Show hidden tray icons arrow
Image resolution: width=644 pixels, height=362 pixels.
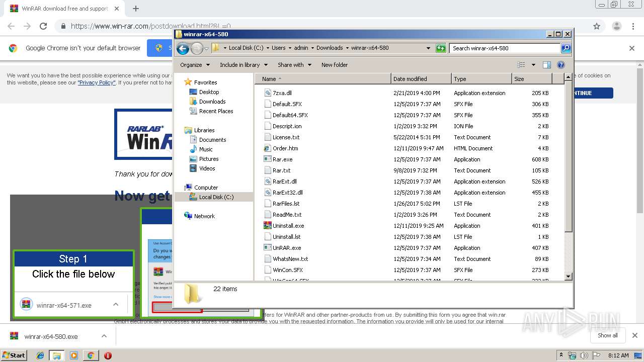pos(561,355)
